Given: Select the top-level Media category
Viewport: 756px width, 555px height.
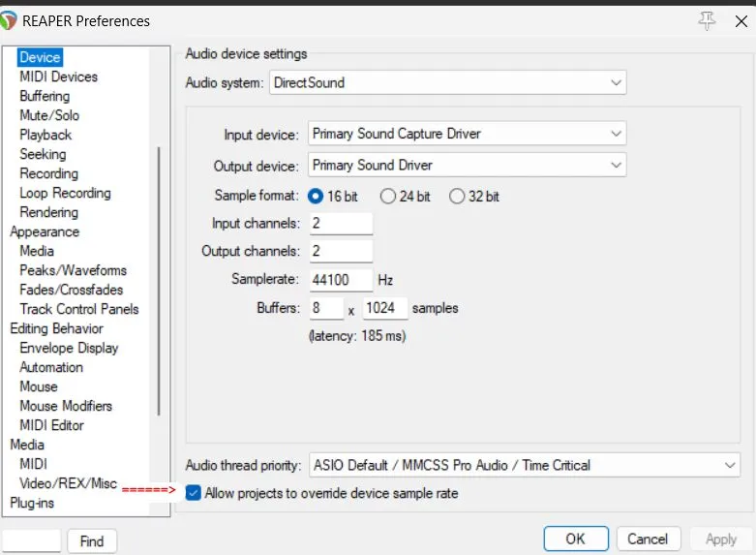Looking at the screenshot, I should click(x=27, y=445).
